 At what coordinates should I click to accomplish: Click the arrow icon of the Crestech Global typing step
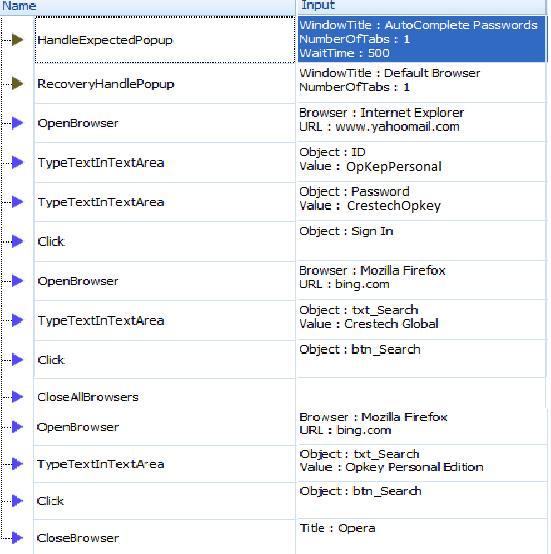pos(17,320)
